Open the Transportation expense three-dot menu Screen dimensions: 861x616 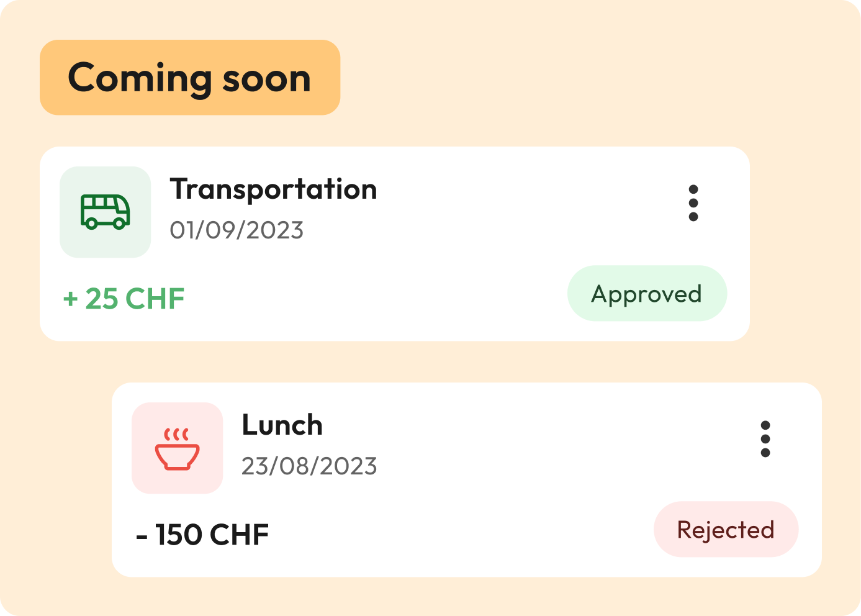tap(693, 203)
